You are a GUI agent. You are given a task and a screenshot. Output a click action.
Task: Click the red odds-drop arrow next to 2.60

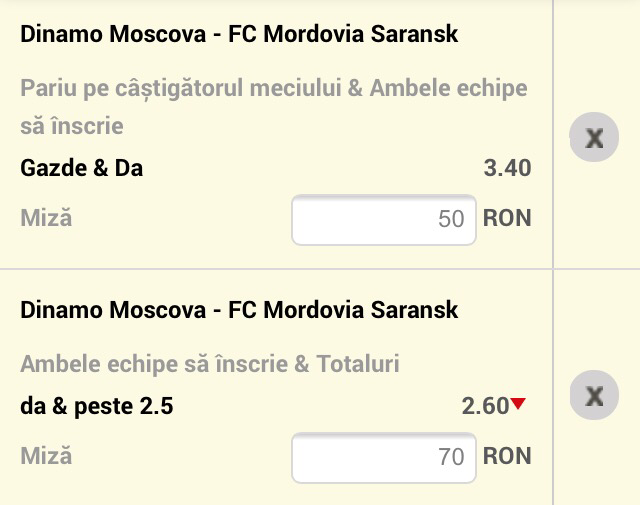pyautogui.click(x=518, y=404)
